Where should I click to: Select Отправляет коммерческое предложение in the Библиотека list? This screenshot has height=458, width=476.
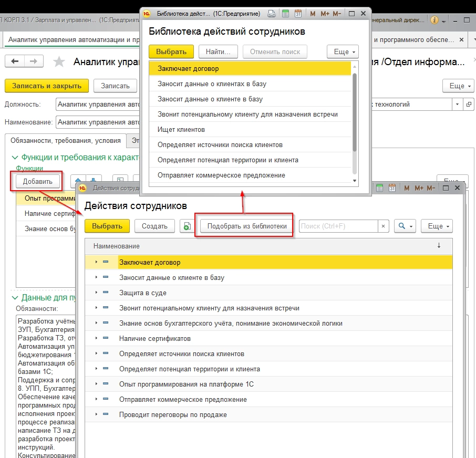pos(250,175)
